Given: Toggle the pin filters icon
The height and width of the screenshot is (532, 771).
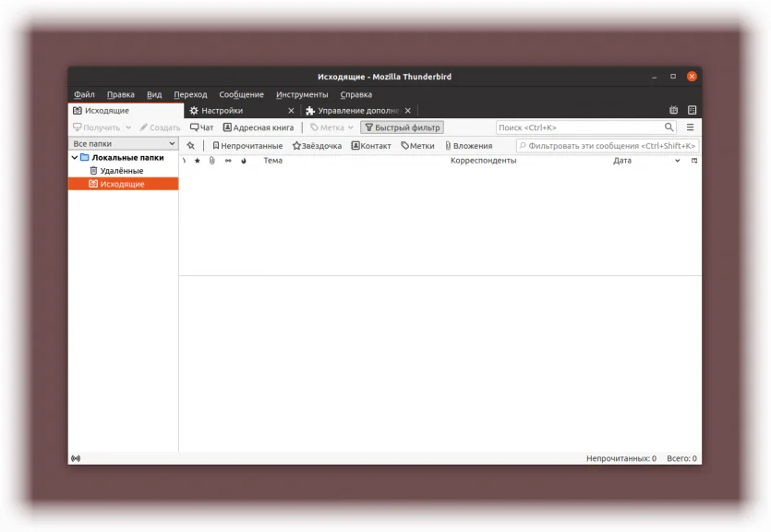Looking at the screenshot, I should pyautogui.click(x=191, y=146).
